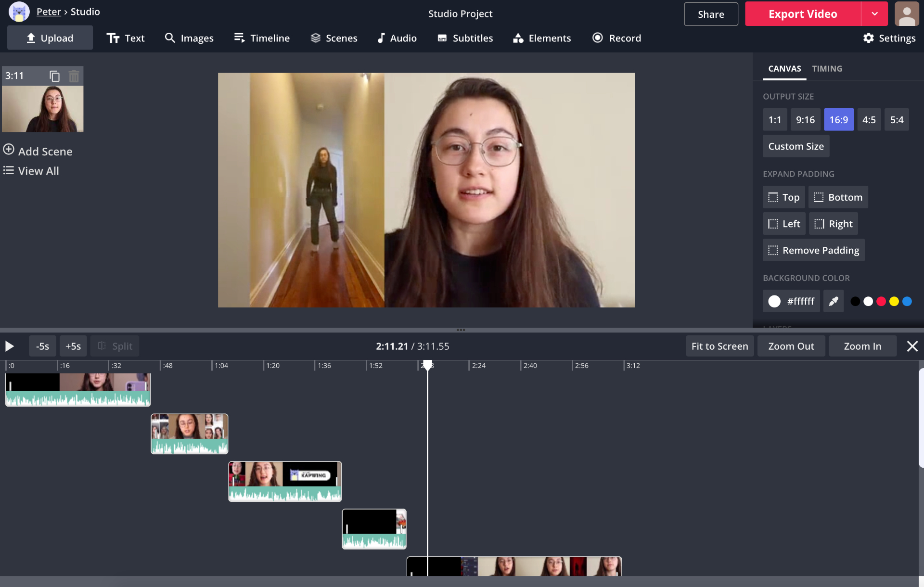Click Add Scene

click(x=38, y=151)
